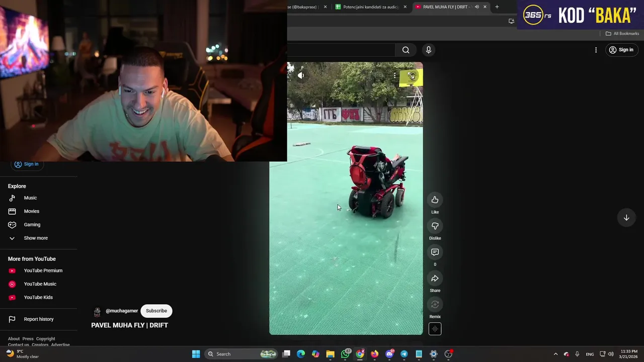Open the weather widget on taskbar

point(23,354)
